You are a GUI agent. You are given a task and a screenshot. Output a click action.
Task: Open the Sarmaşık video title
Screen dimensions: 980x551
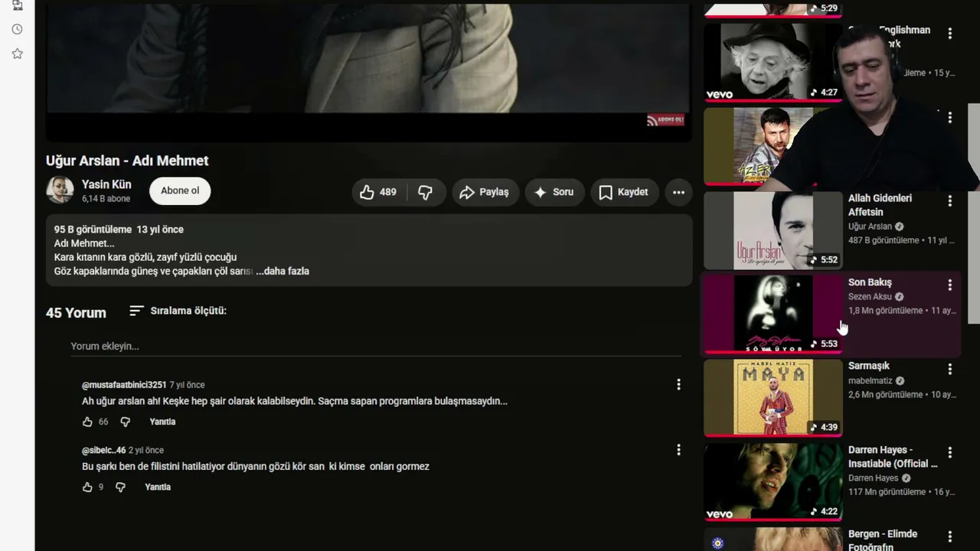coord(869,366)
